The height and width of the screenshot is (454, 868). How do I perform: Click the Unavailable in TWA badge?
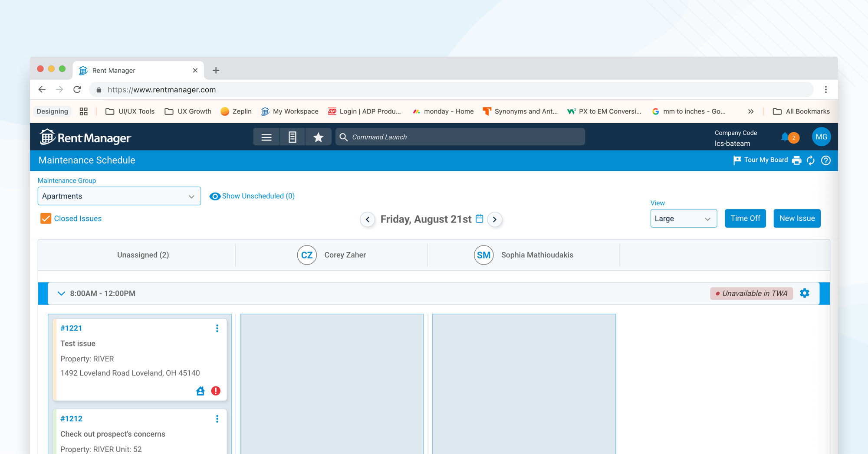tap(751, 294)
